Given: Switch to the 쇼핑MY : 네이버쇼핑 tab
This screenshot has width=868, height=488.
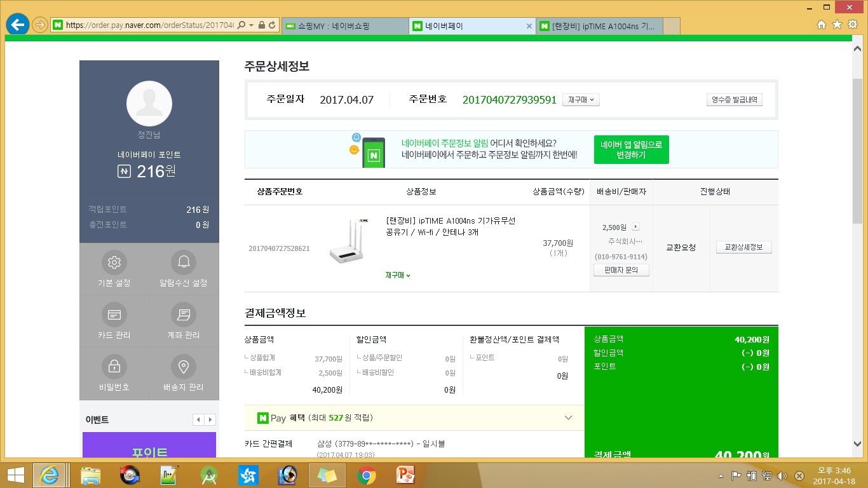Looking at the screenshot, I should pos(344,26).
